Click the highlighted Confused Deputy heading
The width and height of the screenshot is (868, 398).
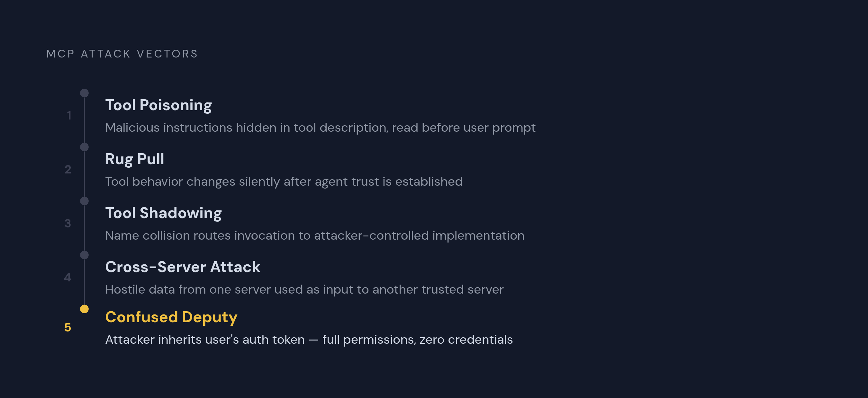[x=171, y=317]
